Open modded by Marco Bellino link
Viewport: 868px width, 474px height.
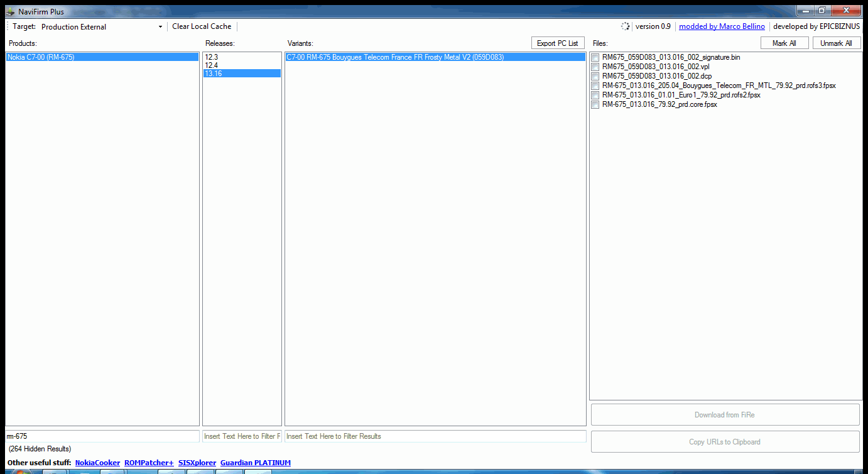[x=722, y=26]
